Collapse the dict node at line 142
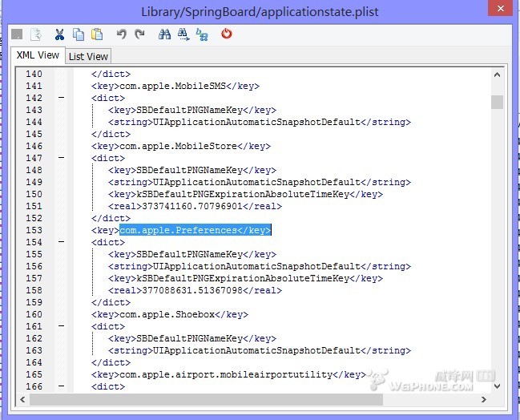 tap(62, 98)
